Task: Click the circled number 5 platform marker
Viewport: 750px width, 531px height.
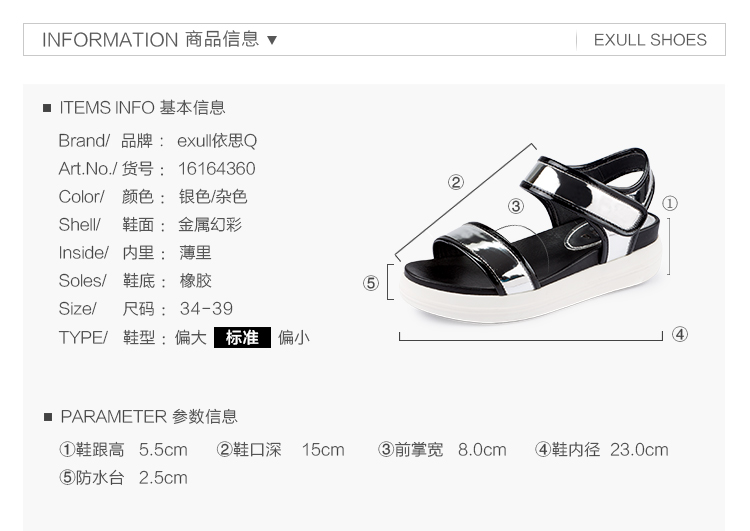Action: (371, 283)
